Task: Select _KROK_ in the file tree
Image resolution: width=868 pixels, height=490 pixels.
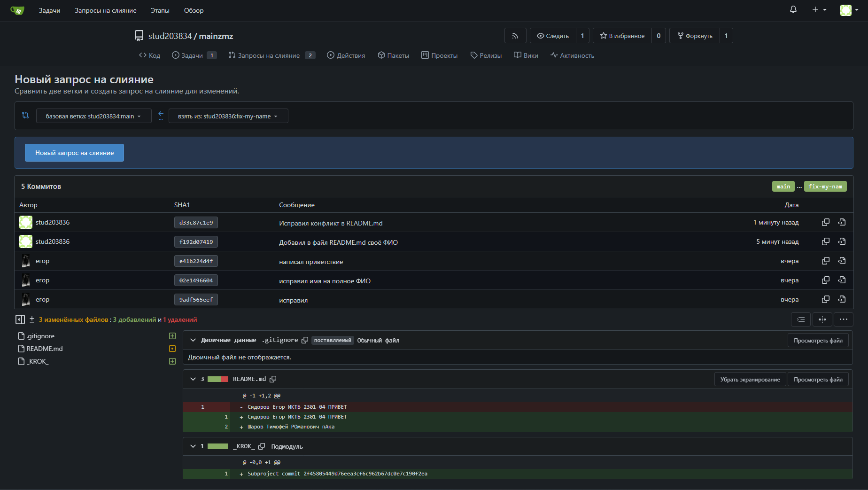Action: 38,361
